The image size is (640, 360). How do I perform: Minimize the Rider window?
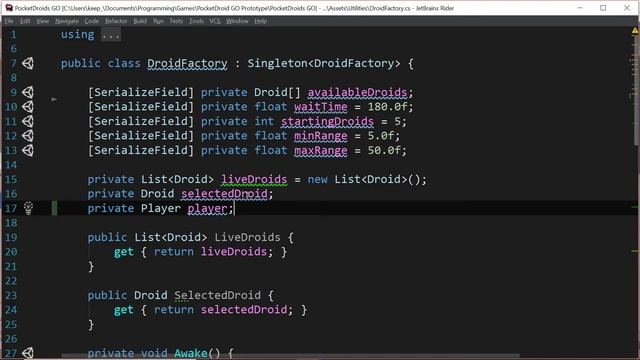point(580,8)
